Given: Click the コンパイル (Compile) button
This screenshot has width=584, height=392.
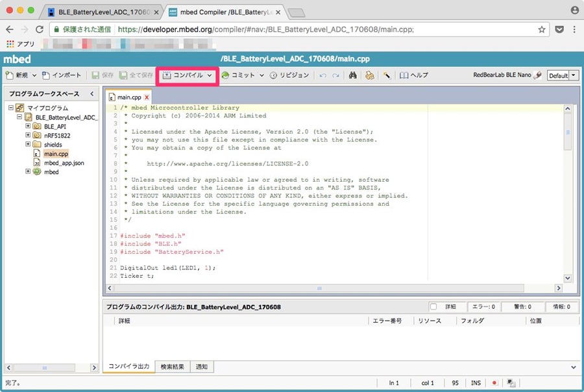Looking at the screenshot, I should point(183,75).
